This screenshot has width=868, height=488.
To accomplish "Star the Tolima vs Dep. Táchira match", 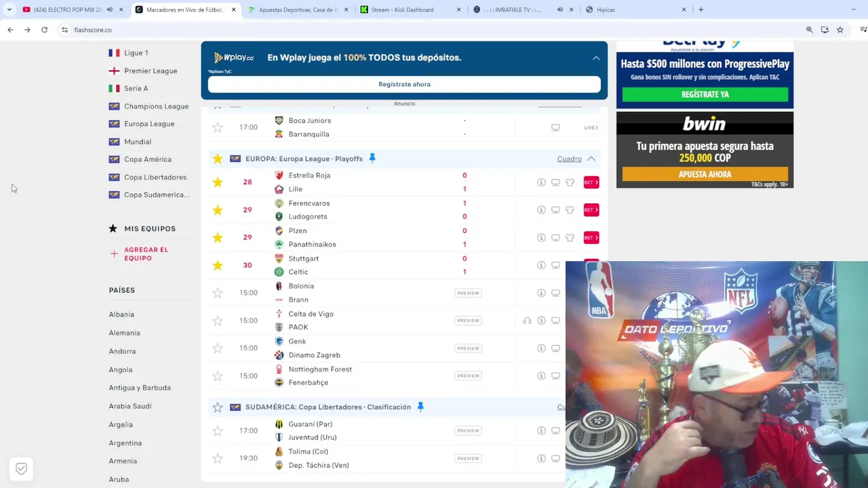I will coord(217,459).
